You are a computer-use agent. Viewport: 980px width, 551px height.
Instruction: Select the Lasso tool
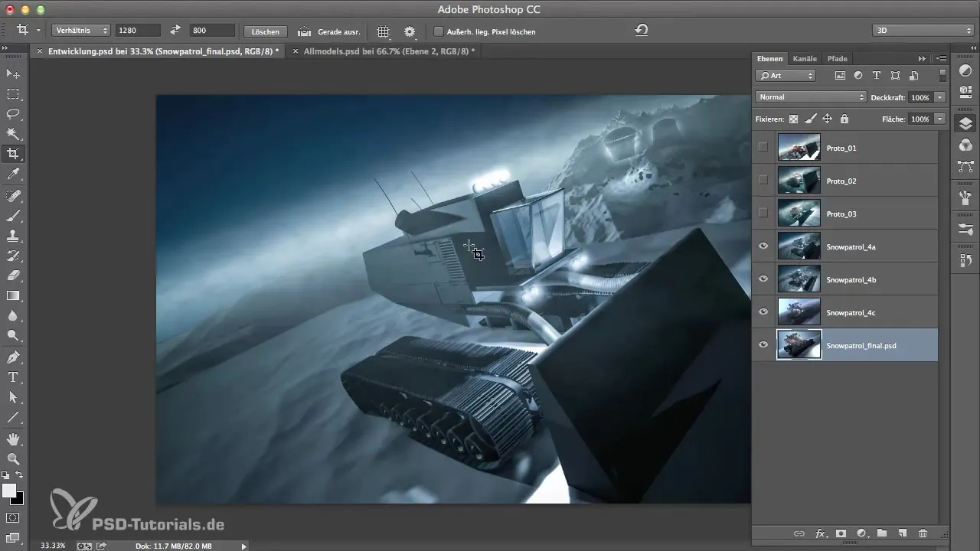[x=13, y=114]
